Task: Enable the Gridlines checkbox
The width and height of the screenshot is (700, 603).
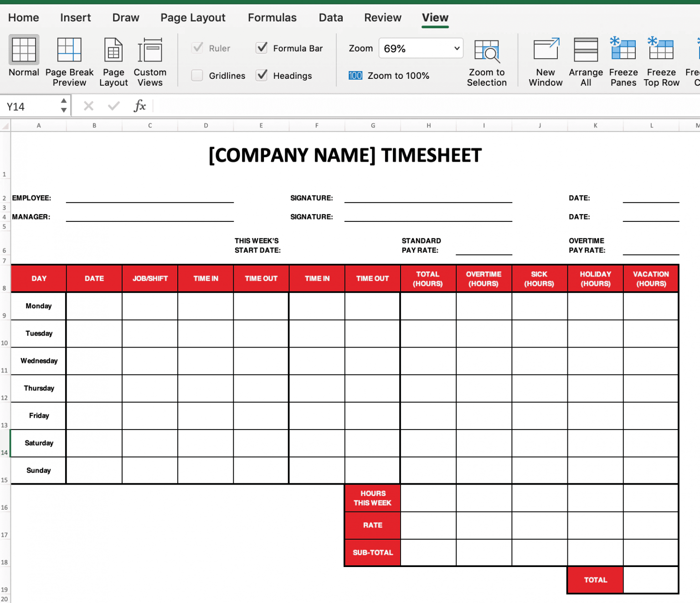Action: pyautogui.click(x=197, y=76)
